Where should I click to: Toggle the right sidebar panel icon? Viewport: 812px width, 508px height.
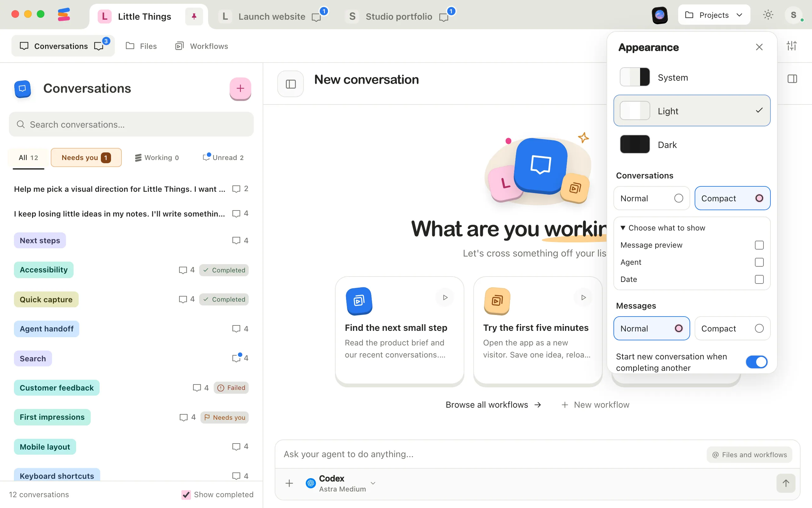point(792,79)
